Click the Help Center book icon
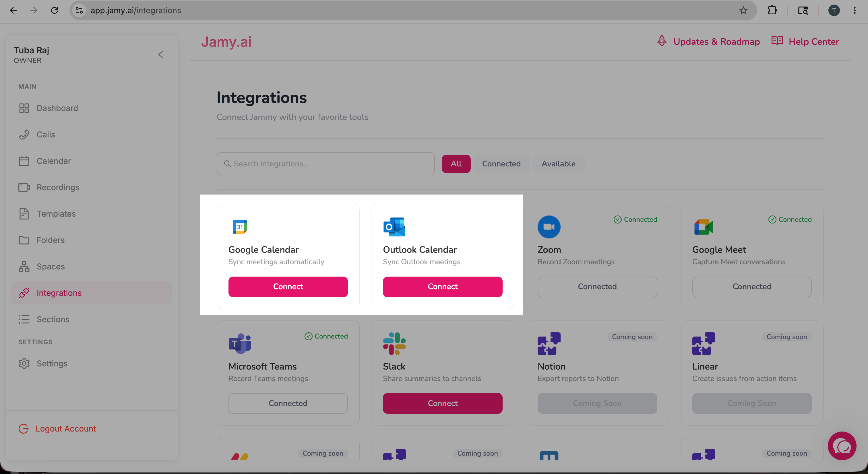 click(x=777, y=41)
